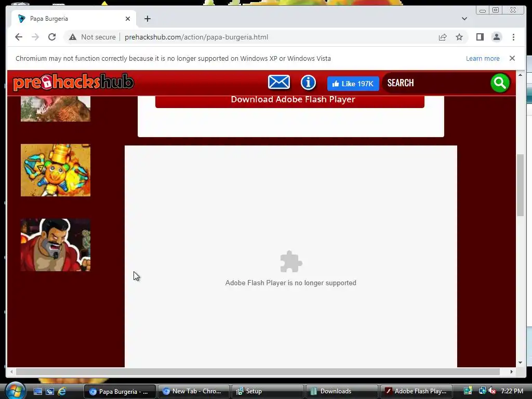The height and width of the screenshot is (399, 532).
Task: Open the top partially visible game thumbnail
Action: pyautogui.click(x=56, y=109)
